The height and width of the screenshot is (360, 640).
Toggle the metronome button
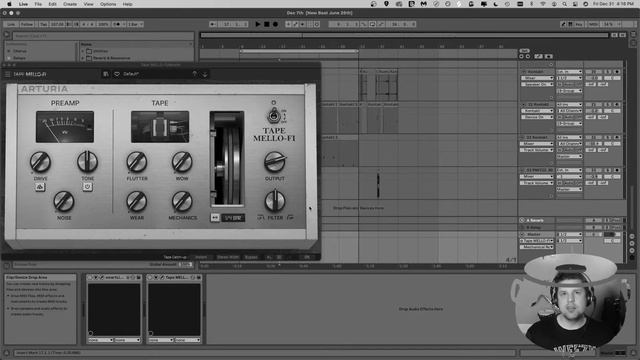click(117, 24)
